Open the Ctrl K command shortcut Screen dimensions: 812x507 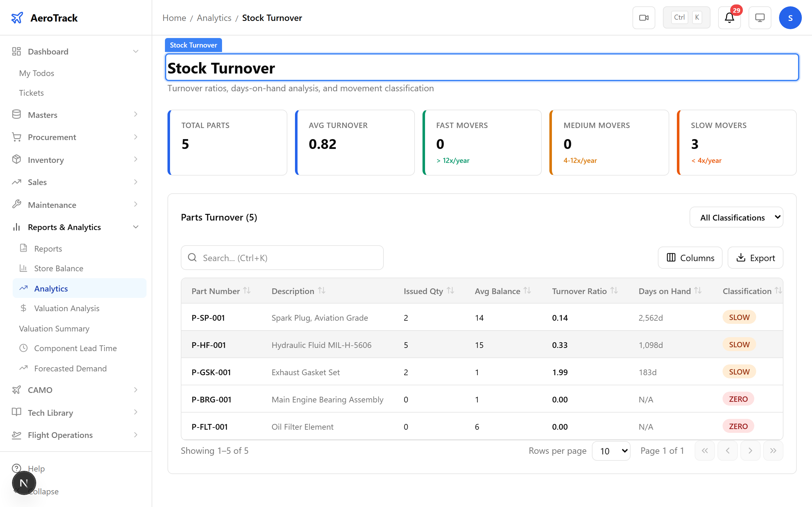[686, 18]
